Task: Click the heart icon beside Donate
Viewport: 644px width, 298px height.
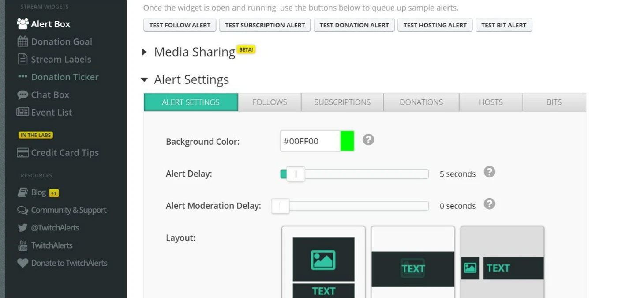Action: click(x=22, y=263)
